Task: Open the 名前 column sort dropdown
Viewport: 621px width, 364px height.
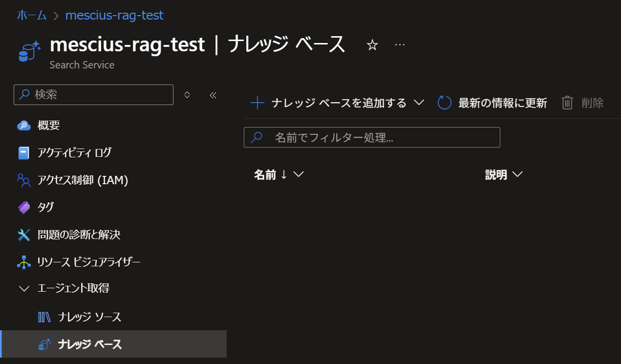Action: pyautogui.click(x=299, y=174)
